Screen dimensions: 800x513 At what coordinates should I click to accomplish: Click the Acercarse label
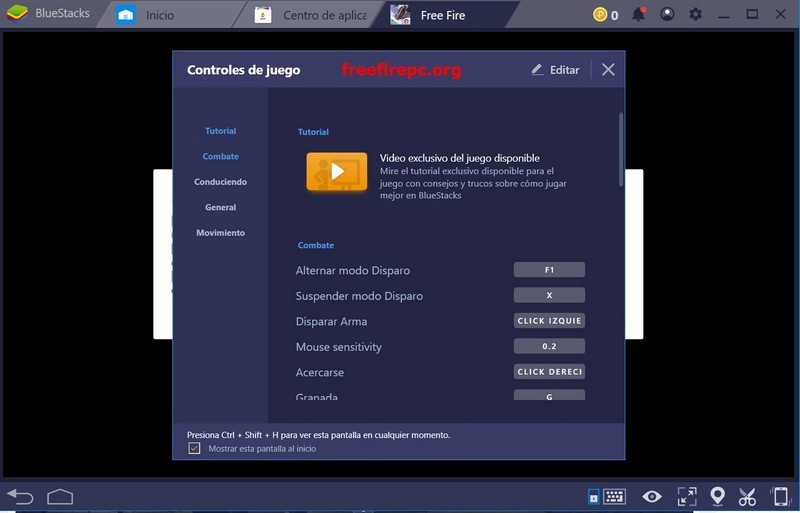point(319,373)
